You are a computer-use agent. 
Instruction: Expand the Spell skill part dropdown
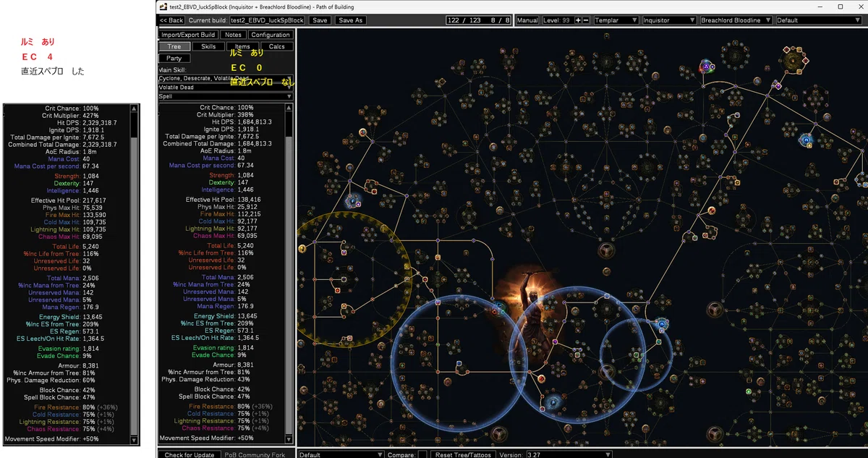[x=226, y=96]
